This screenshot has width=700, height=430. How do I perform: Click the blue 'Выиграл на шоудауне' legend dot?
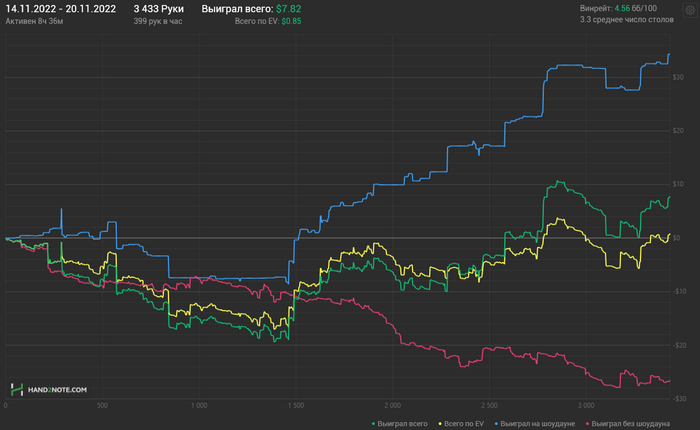tap(496, 424)
